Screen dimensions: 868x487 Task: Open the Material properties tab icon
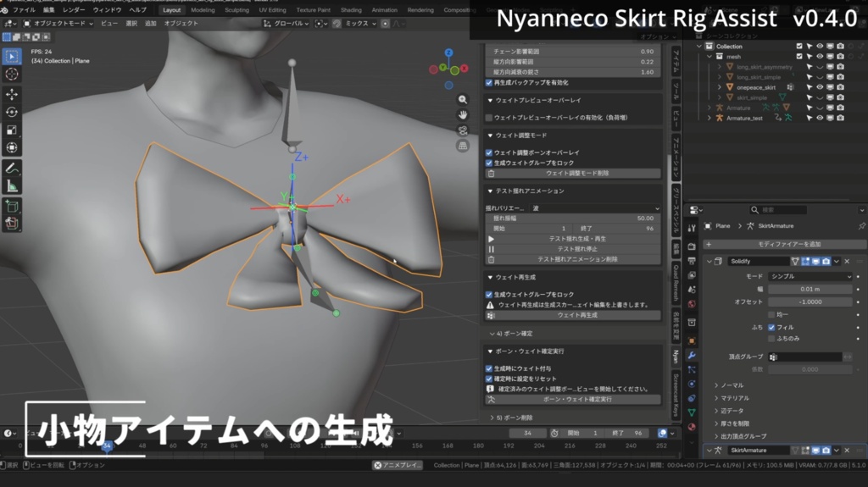click(x=692, y=427)
